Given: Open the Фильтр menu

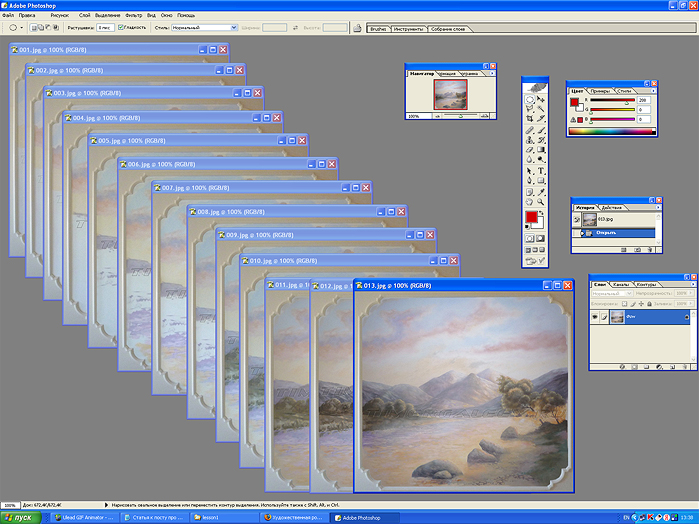Looking at the screenshot, I should tap(133, 15).
